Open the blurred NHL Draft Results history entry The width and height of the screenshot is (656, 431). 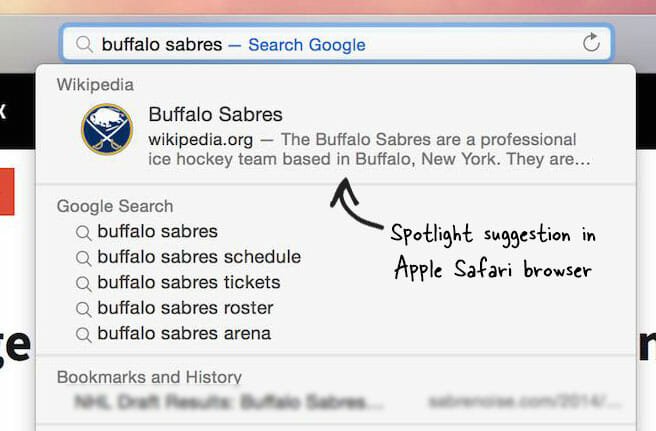(x=347, y=402)
